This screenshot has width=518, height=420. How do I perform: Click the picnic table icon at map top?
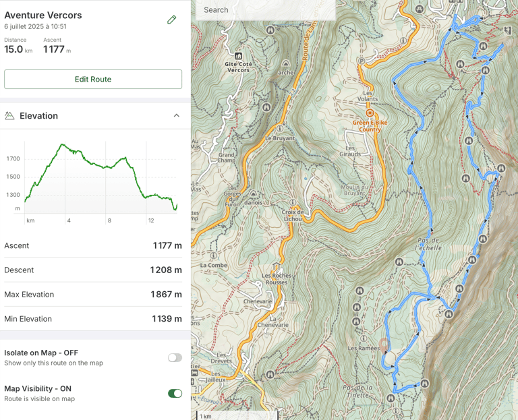(420, 9)
